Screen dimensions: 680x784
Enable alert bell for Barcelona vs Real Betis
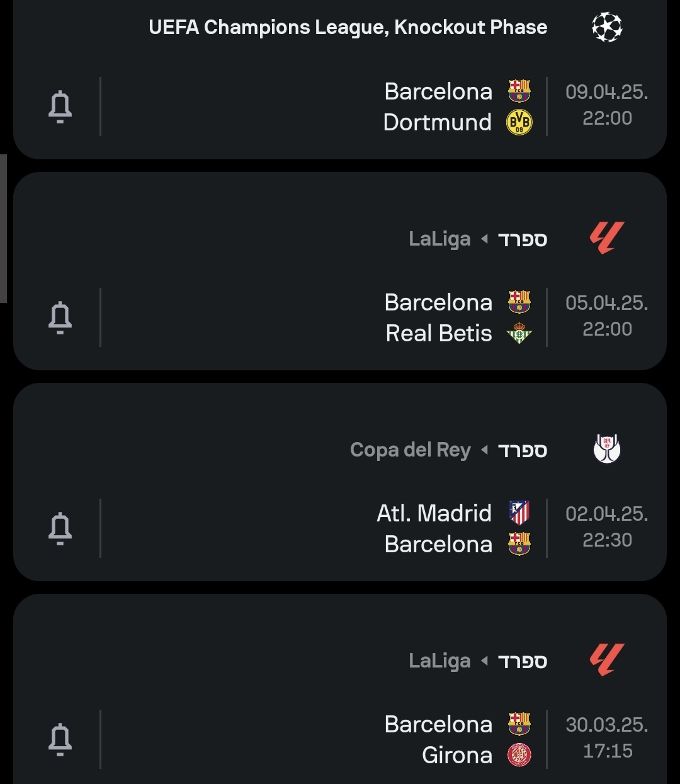point(60,317)
